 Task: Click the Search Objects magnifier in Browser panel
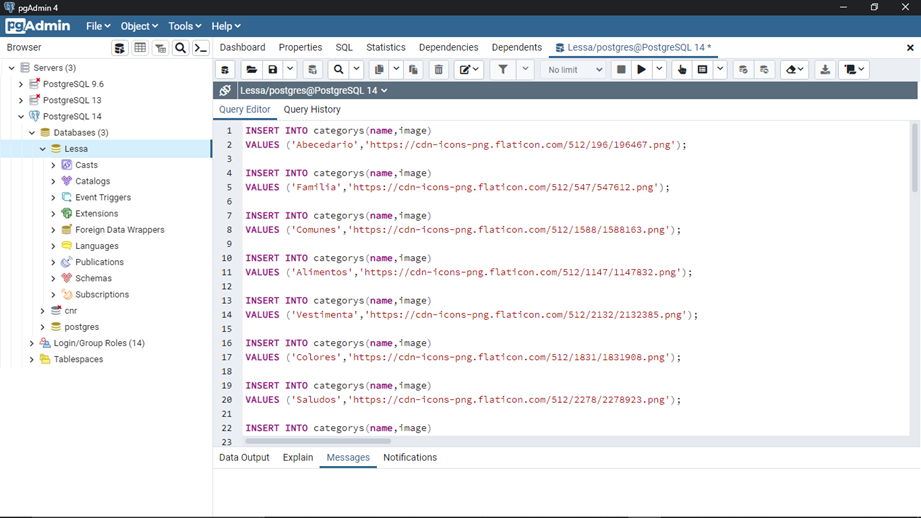tap(180, 48)
